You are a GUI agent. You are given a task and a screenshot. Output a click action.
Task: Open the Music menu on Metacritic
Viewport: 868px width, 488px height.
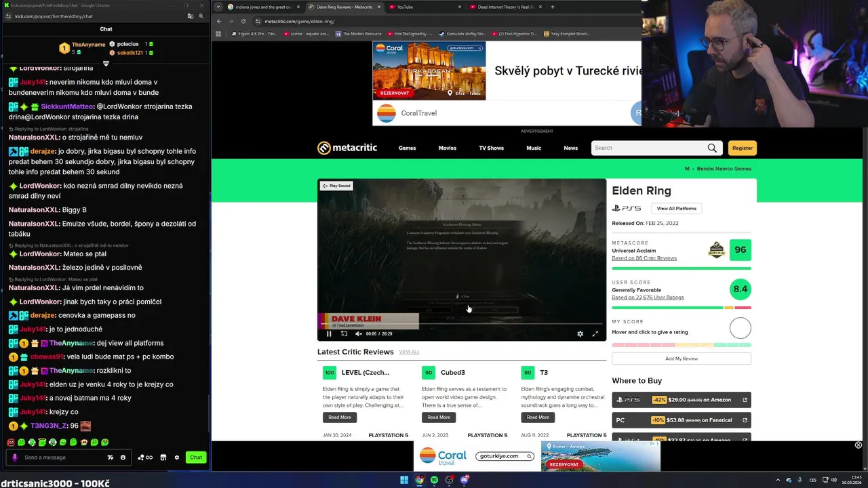click(534, 148)
